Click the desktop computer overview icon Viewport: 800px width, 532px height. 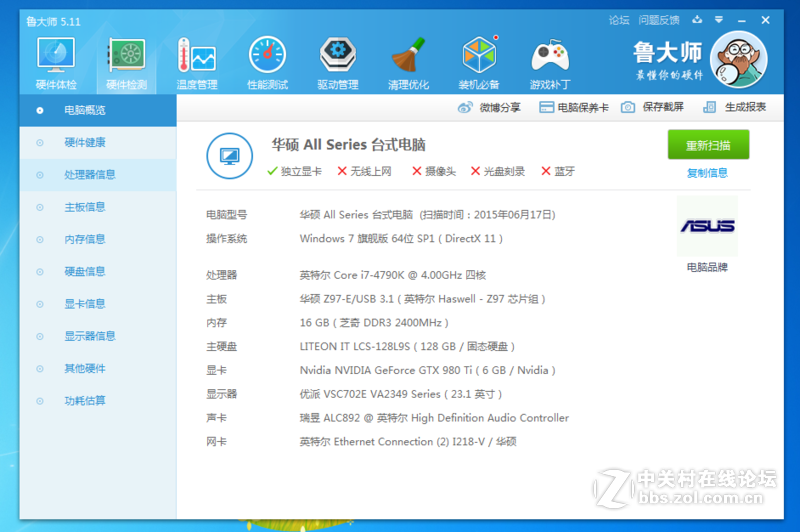[x=230, y=156]
